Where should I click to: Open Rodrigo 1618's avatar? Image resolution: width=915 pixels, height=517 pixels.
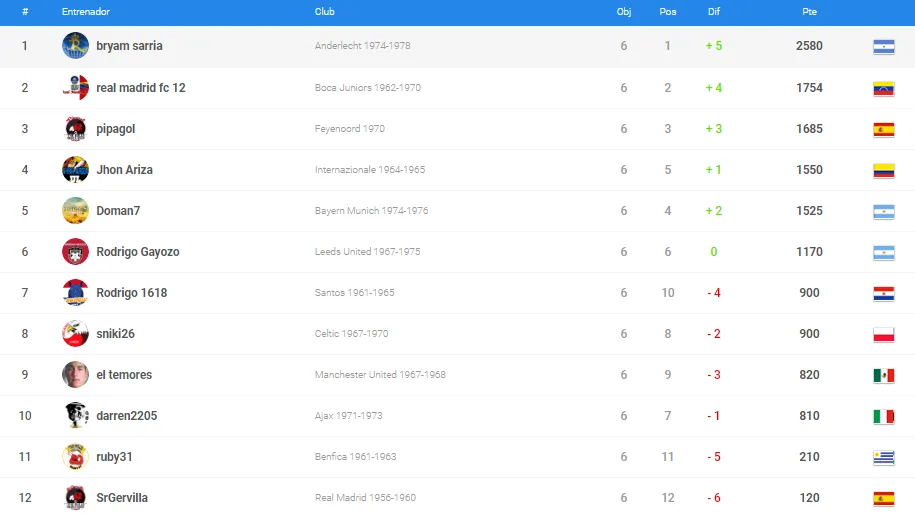click(x=75, y=292)
